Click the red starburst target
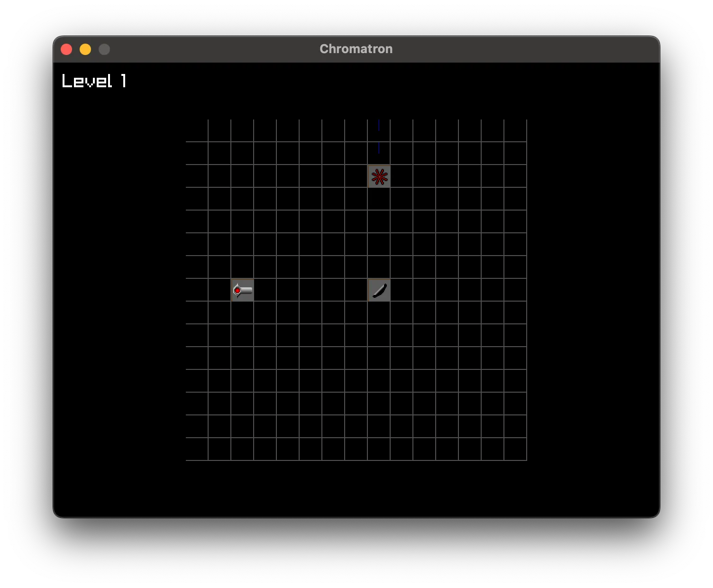Image resolution: width=713 pixels, height=588 pixels. (379, 176)
